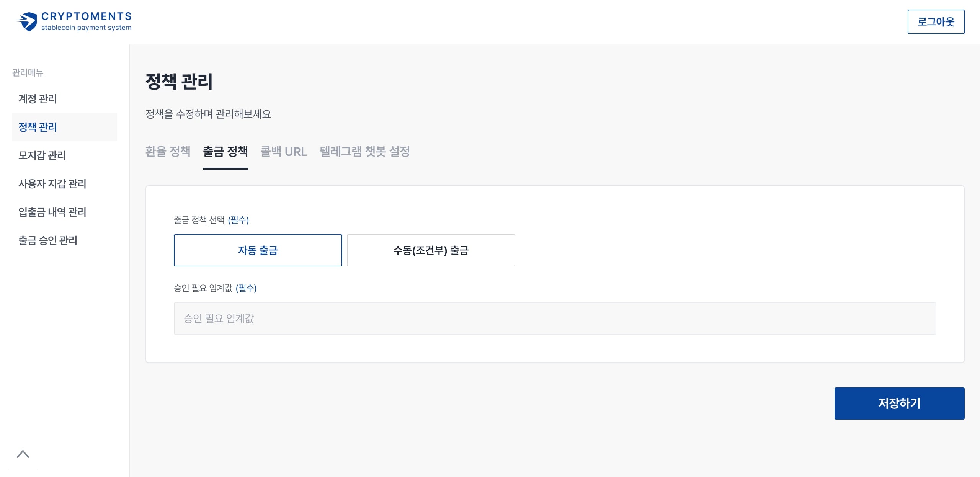Click the scroll-to-top chevron arrow
Image resolution: width=980 pixels, height=477 pixels.
(23, 454)
